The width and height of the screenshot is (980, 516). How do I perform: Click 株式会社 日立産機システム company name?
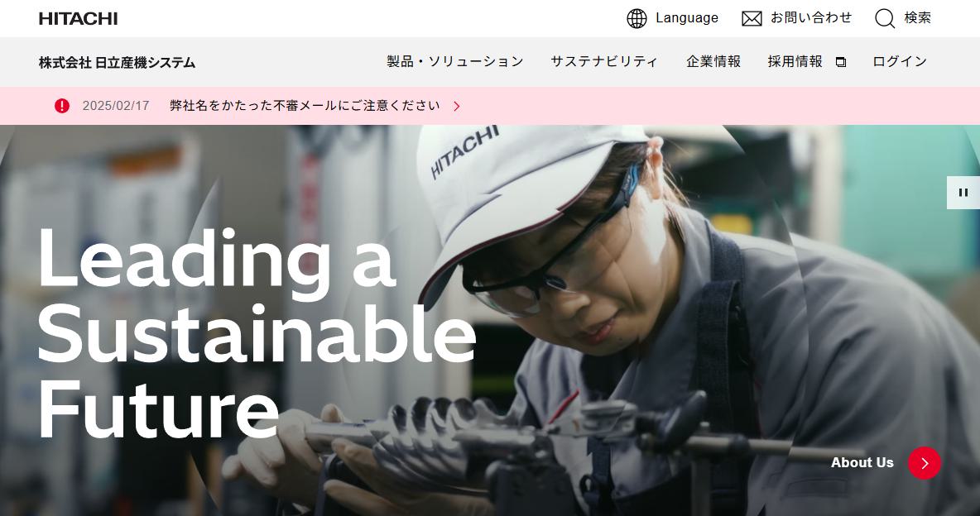point(117,63)
